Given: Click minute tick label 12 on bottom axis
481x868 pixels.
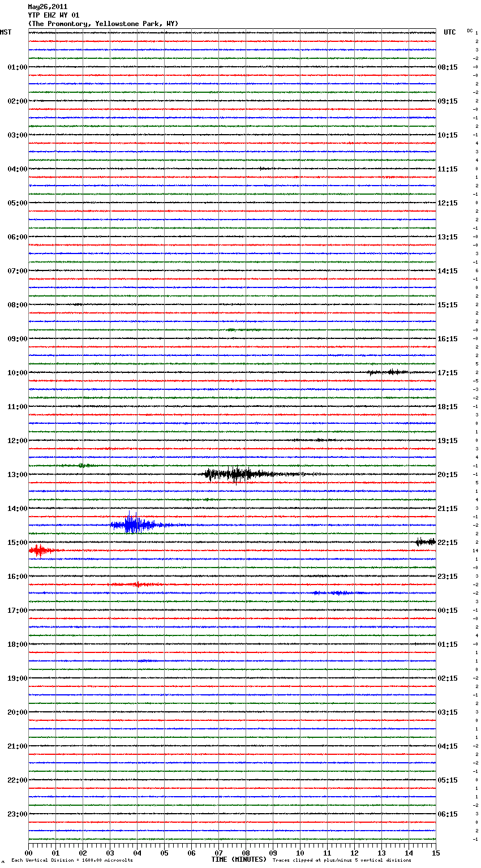Looking at the screenshot, I should tap(354, 853).
